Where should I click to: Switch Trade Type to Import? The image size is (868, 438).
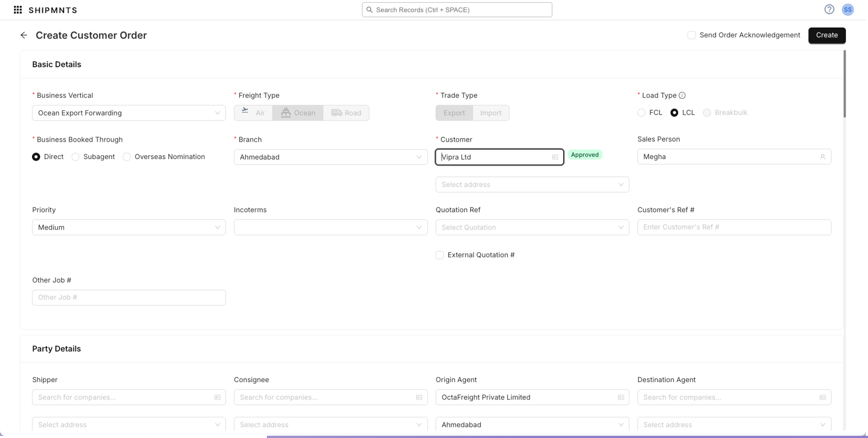490,113
